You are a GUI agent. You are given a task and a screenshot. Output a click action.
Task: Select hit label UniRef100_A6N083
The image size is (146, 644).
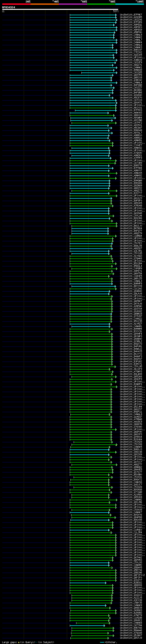point(131,113)
